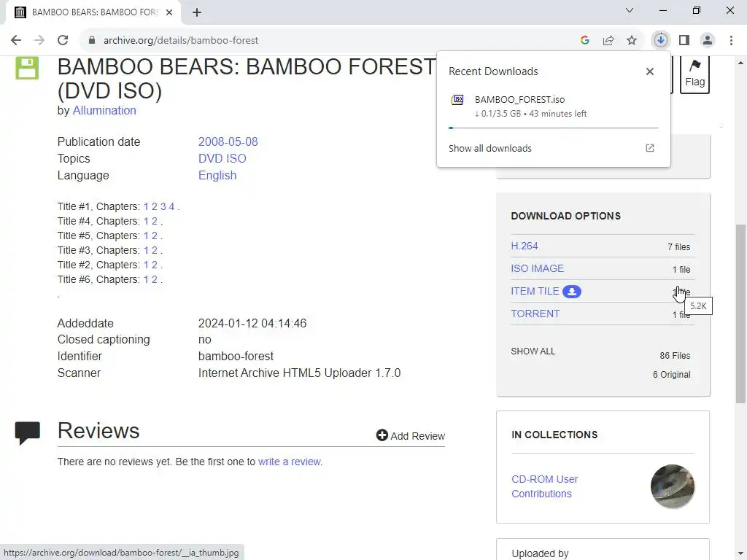The width and height of the screenshot is (747, 560).
Task: Click Show all downloads
Action: 489,148
